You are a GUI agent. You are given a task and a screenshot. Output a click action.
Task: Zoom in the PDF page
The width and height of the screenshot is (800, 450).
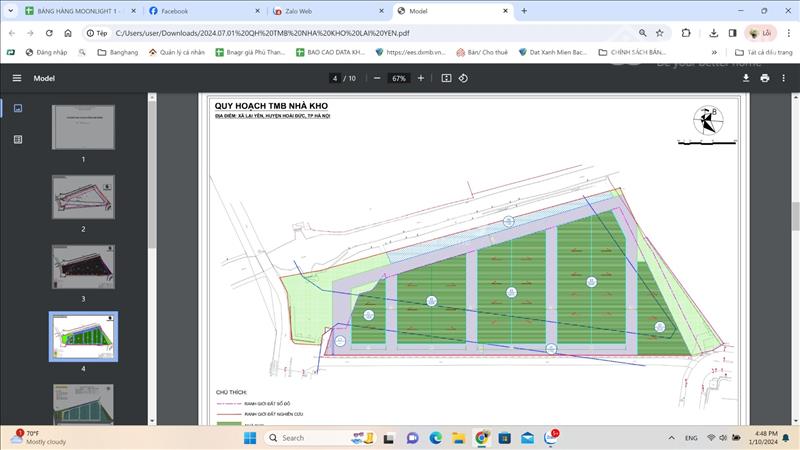[421, 78]
